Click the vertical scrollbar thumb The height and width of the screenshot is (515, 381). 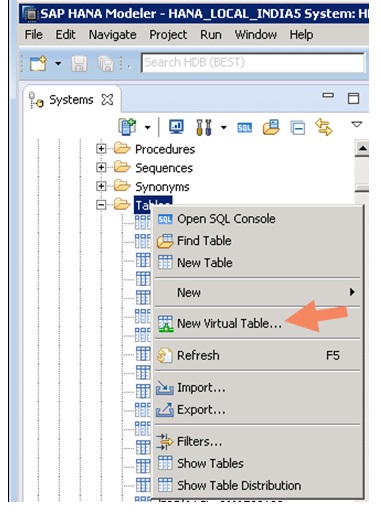362,187
